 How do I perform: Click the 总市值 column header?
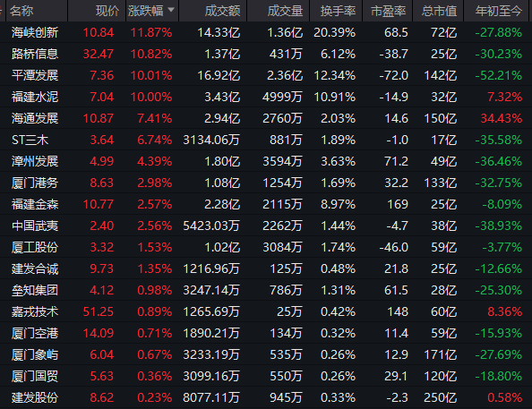tap(439, 11)
